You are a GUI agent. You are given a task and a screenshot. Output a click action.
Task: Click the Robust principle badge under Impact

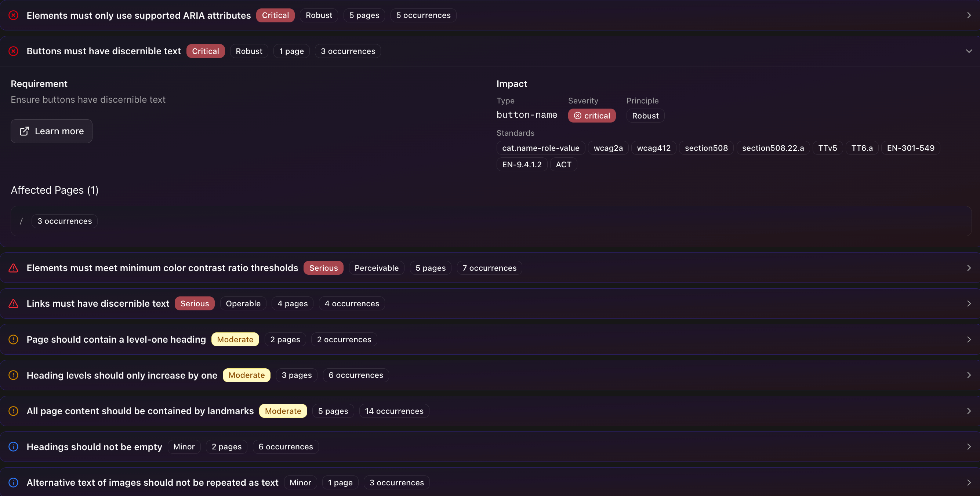tap(645, 116)
